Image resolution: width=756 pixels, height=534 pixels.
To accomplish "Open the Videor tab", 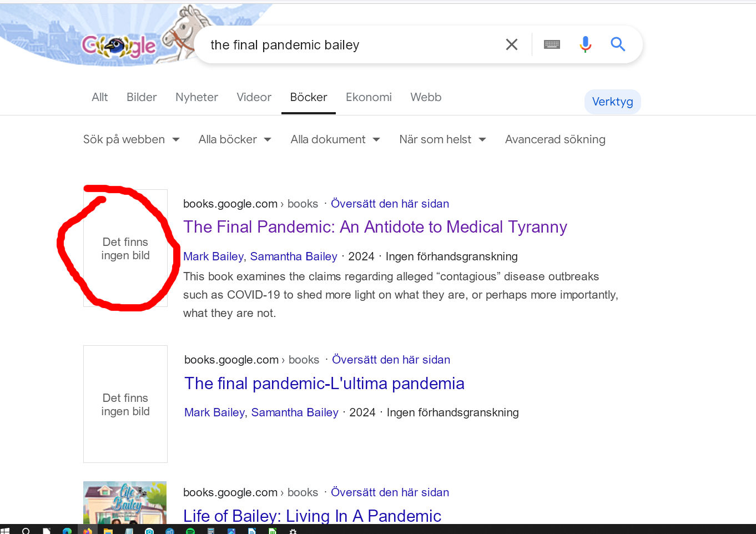I will [254, 97].
